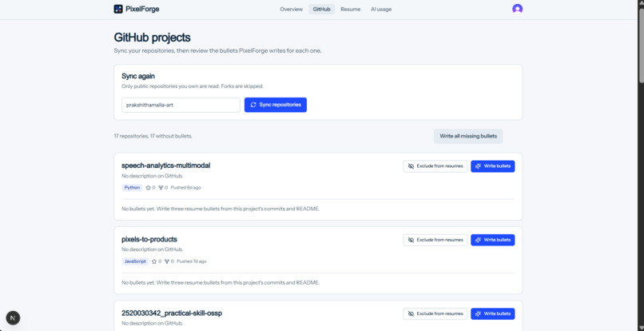Write bullets for speech-analytics-multimodal

pyautogui.click(x=492, y=166)
